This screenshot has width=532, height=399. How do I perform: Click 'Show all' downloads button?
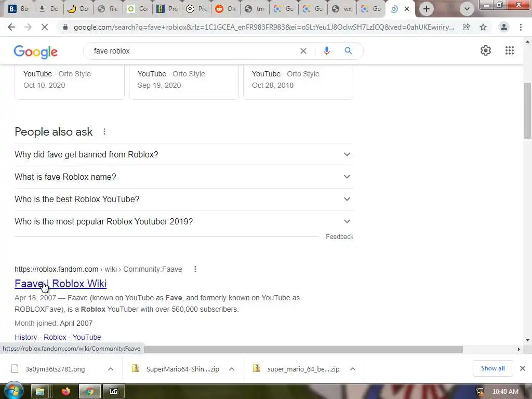click(493, 368)
